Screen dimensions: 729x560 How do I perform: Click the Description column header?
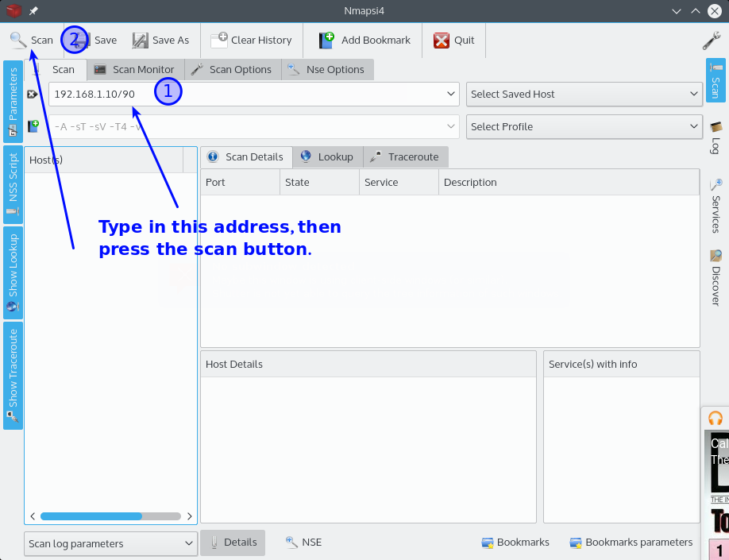click(569, 183)
